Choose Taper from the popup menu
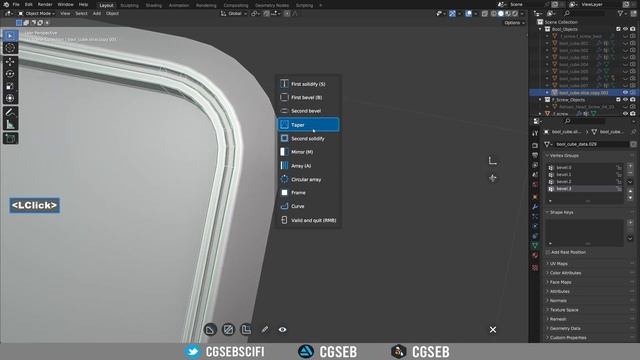Viewport: 640px width, 360px height. point(309,124)
